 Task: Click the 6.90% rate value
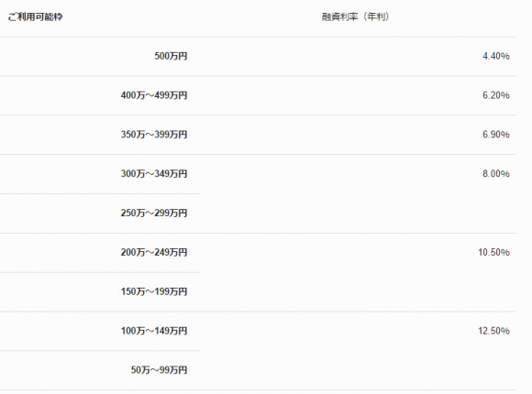click(496, 135)
